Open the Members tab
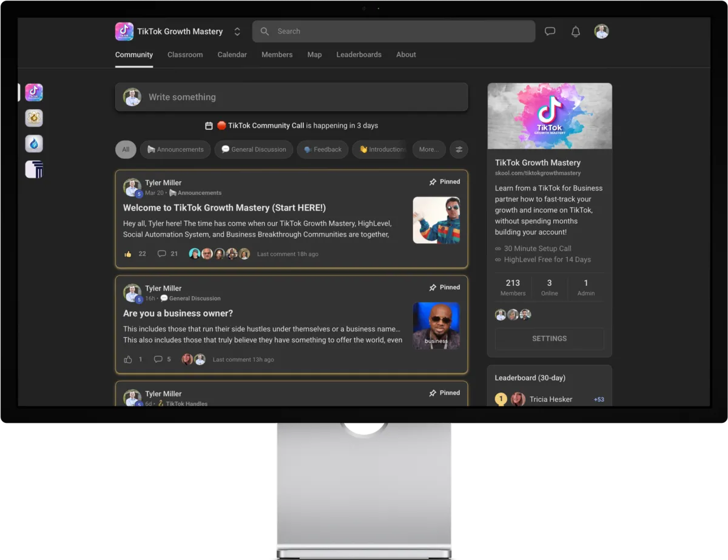 (x=277, y=55)
